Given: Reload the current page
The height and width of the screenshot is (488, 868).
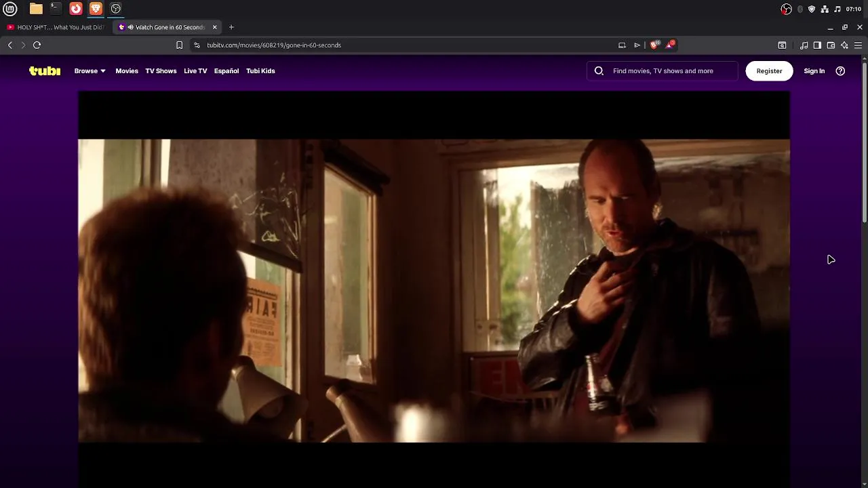Looking at the screenshot, I should click(x=37, y=45).
